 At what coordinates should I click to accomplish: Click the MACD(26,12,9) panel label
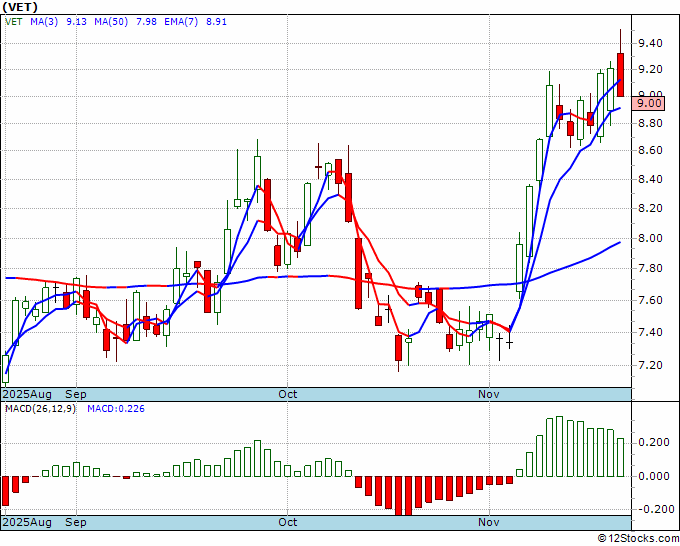click(40, 409)
